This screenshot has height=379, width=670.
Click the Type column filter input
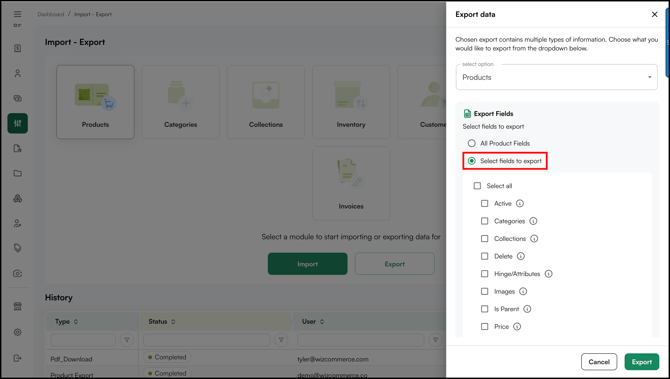tap(83, 340)
